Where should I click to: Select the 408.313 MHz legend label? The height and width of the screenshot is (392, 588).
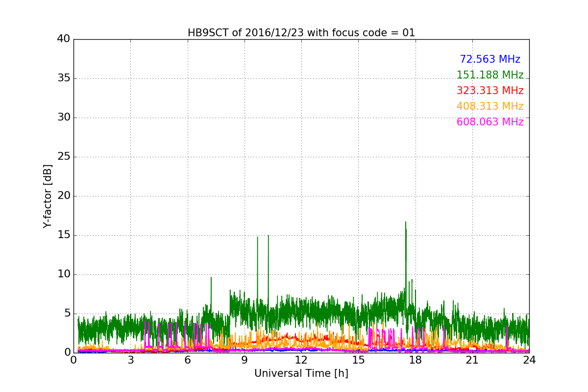click(x=490, y=106)
